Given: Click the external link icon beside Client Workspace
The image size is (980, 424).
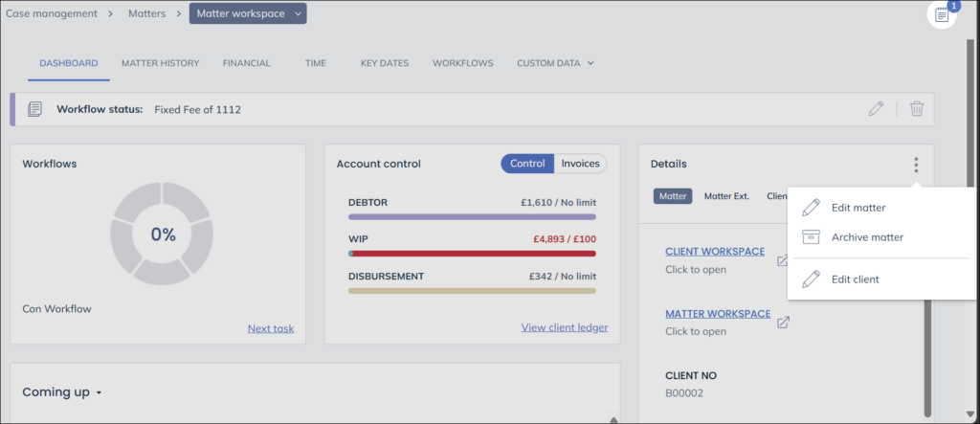Looking at the screenshot, I should click(x=782, y=260).
